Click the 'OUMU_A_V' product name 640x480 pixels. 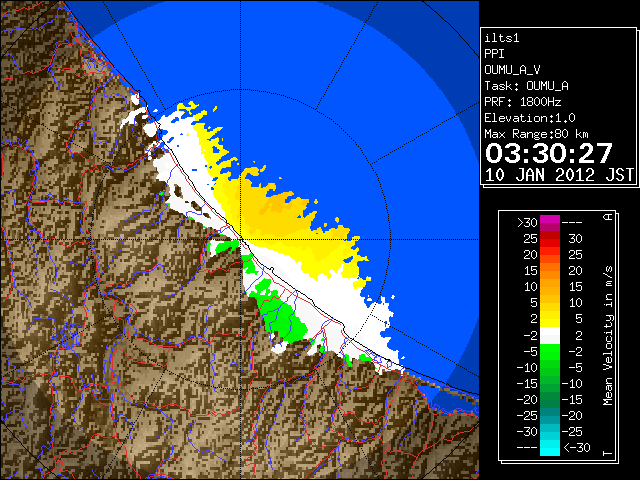(512, 70)
